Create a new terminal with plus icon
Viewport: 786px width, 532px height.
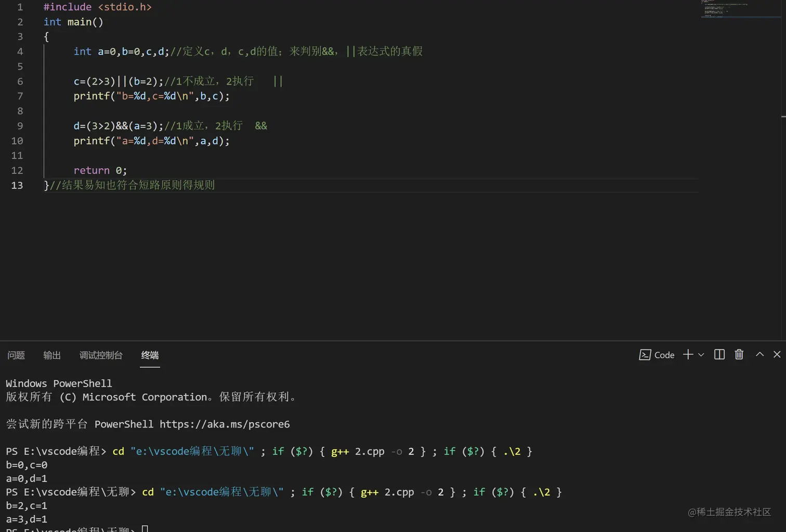click(688, 354)
